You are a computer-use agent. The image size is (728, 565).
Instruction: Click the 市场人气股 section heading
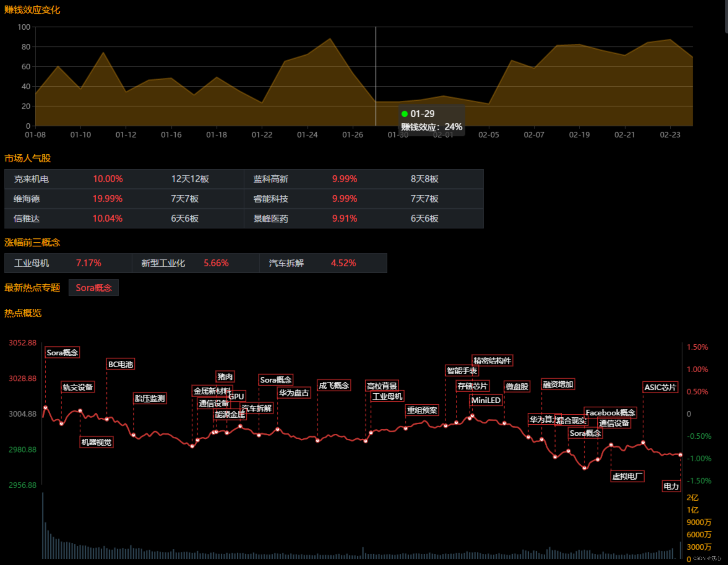[x=28, y=158]
